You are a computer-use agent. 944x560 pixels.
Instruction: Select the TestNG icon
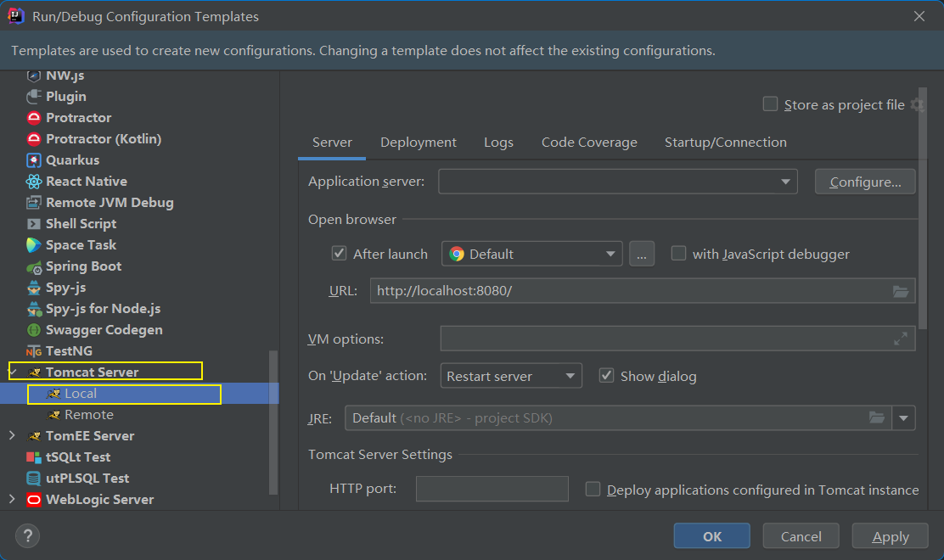click(34, 351)
